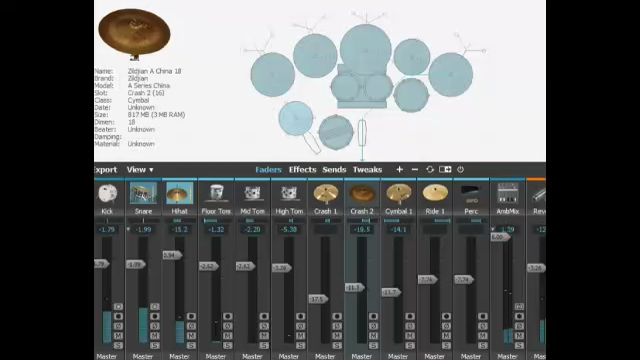Screen dimensions: 640x360
Task: Select the Crash 1 cymbal icon
Action: [x=325, y=193]
